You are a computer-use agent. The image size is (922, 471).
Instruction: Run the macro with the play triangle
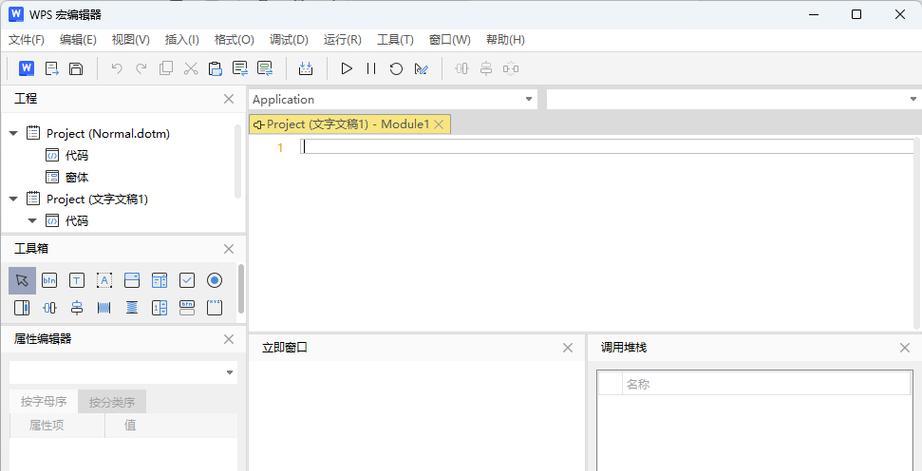(x=346, y=69)
